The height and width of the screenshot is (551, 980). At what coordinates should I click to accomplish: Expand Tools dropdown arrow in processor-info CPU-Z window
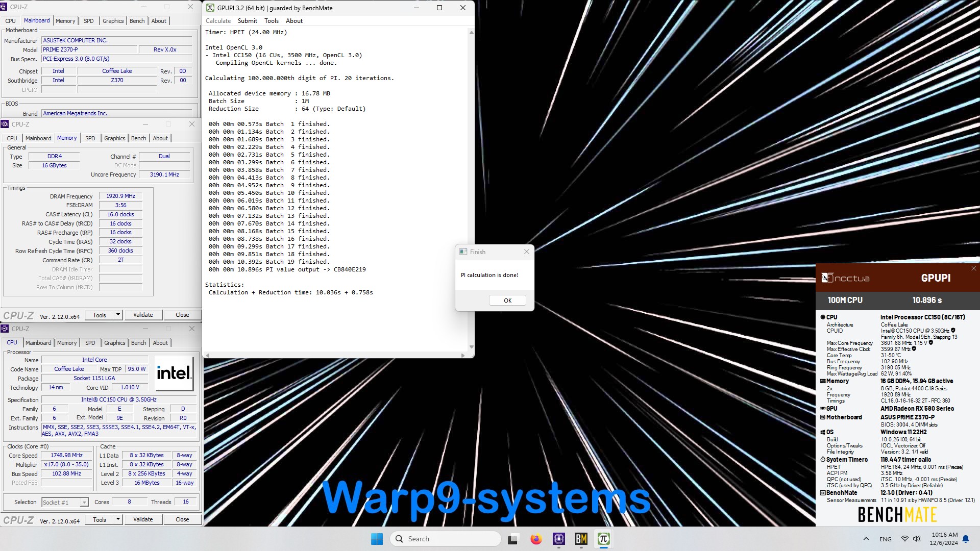118,519
